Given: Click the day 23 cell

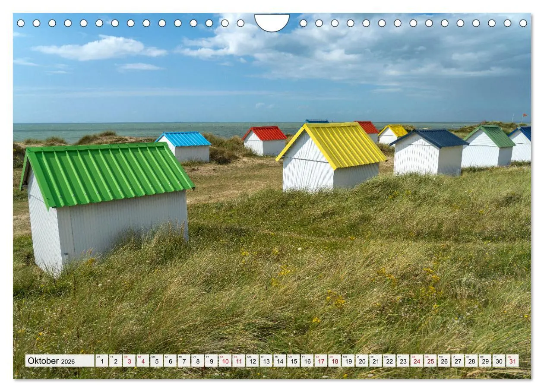Looking at the screenshot, I should (x=403, y=361).
